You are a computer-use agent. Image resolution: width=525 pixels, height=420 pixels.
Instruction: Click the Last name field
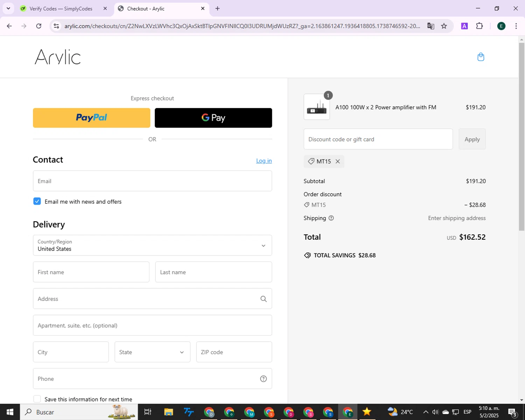pyautogui.click(x=213, y=272)
